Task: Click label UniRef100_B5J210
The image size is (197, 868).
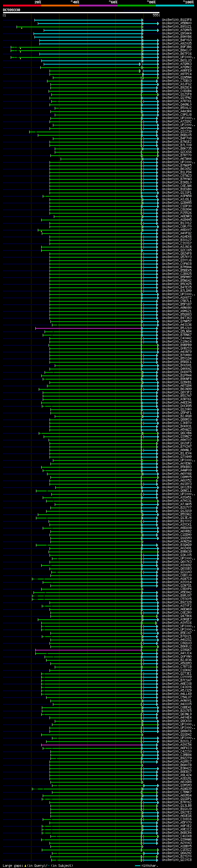Action: click(x=176, y=328)
